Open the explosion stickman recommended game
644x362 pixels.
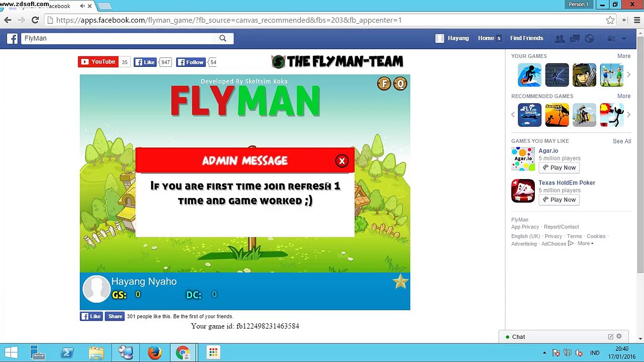click(611, 115)
